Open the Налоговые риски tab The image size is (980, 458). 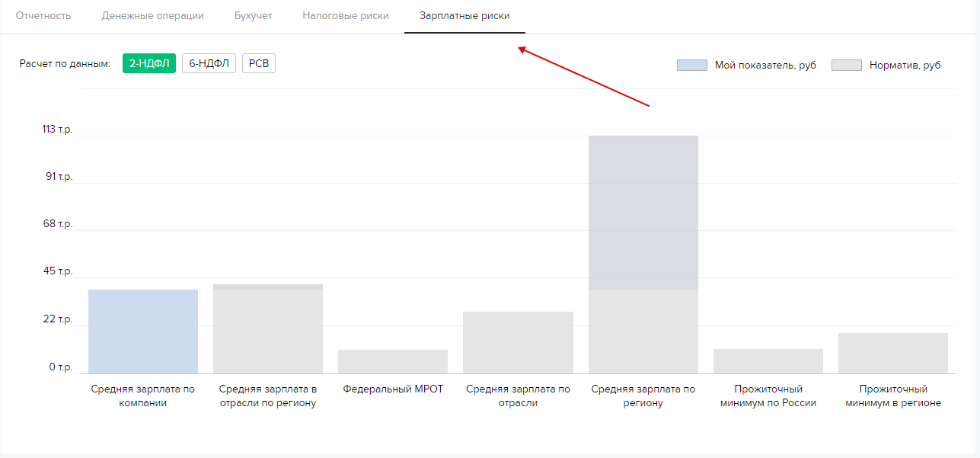(345, 16)
